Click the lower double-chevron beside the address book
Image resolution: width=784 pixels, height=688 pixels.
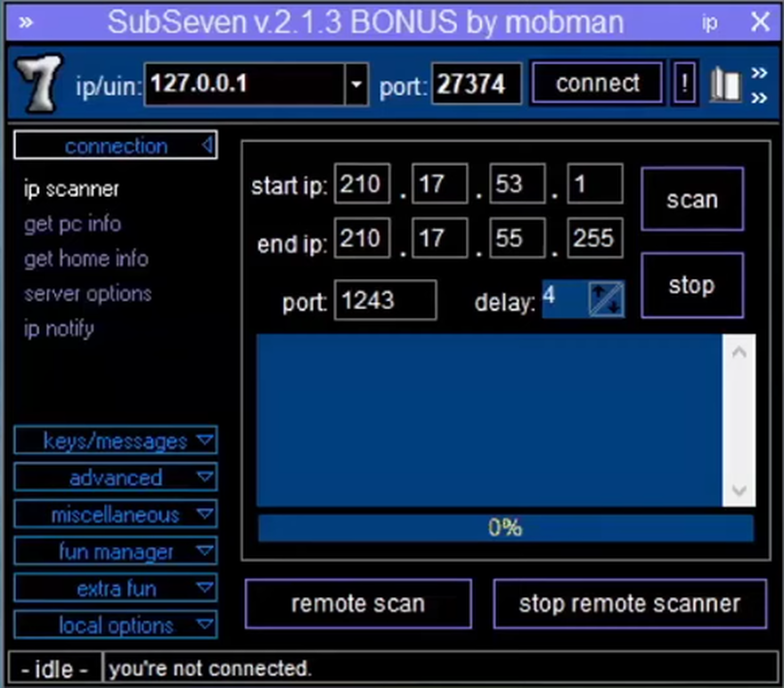point(758,97)
